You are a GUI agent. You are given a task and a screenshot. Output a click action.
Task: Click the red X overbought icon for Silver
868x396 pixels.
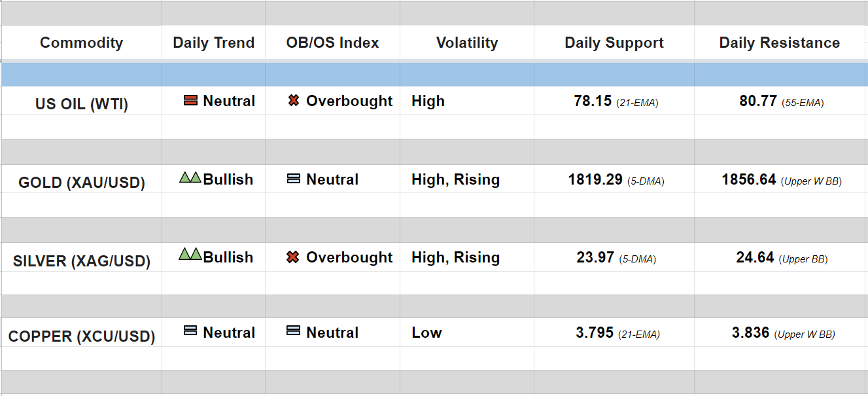pos(293,257)
